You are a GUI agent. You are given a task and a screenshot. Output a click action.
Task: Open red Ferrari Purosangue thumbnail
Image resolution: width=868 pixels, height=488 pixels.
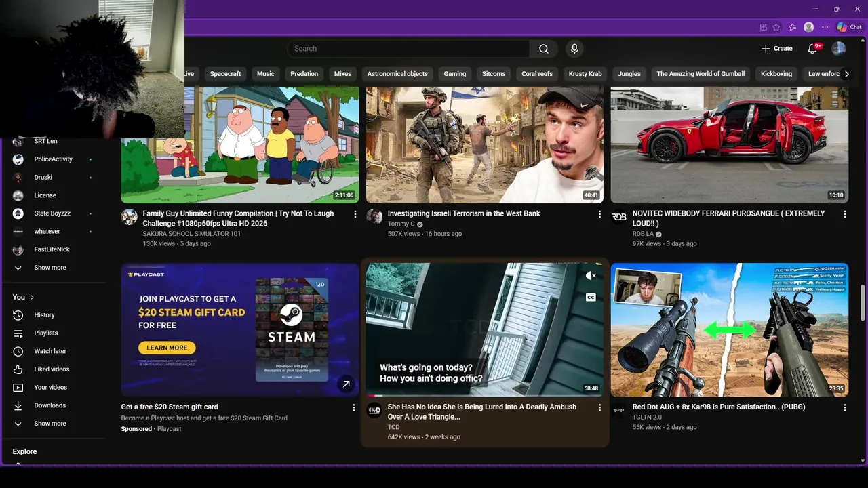(x=730, y=144)
